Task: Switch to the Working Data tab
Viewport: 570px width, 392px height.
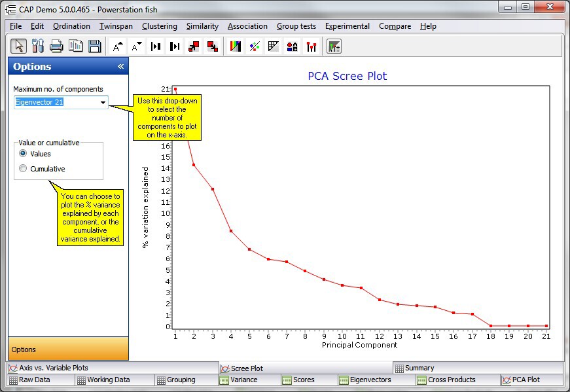Action: (x=115, y=380)
